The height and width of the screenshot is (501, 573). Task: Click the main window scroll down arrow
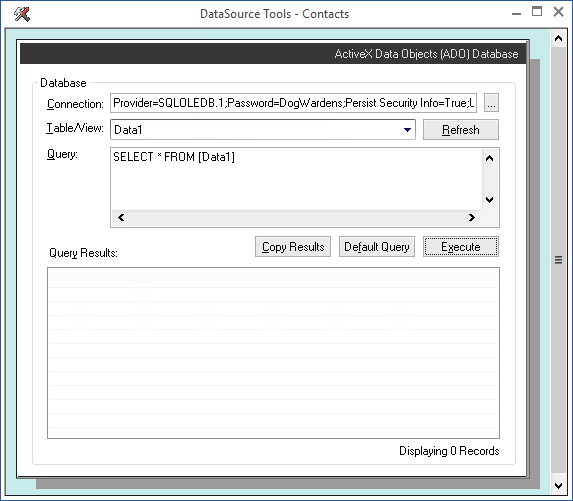(x=558, y=486)
